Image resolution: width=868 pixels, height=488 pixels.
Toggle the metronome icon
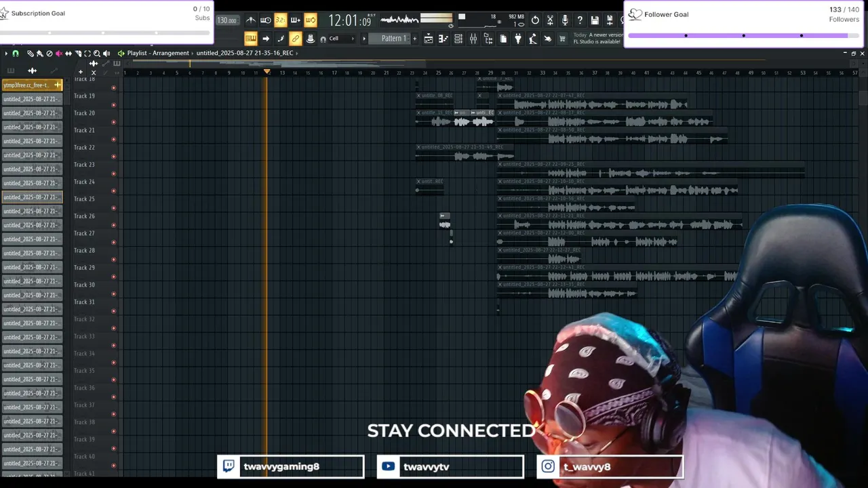[251, 20]
